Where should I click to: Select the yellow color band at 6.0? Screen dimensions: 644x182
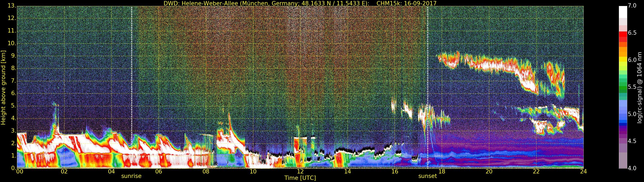click(x=623, y=60)
